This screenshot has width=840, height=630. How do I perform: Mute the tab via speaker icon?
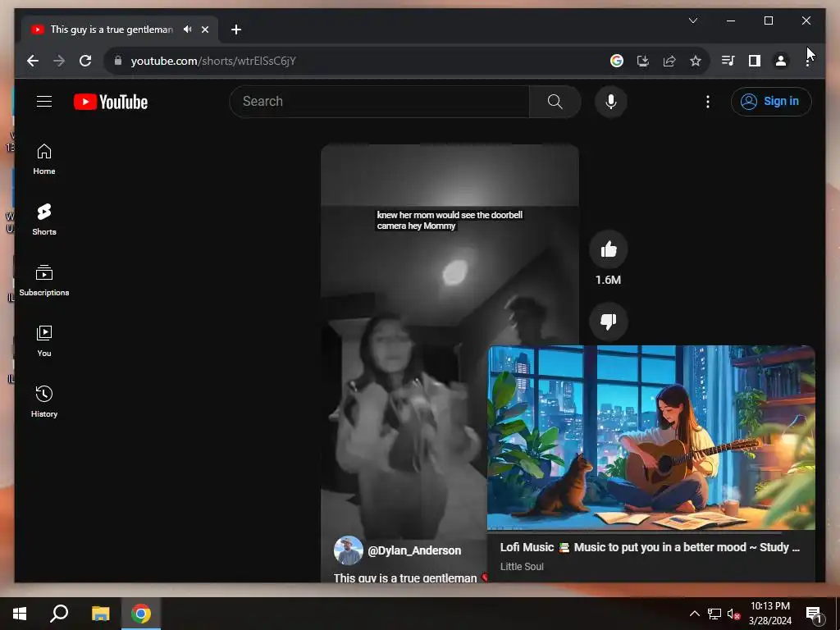[x=187, y=30]
